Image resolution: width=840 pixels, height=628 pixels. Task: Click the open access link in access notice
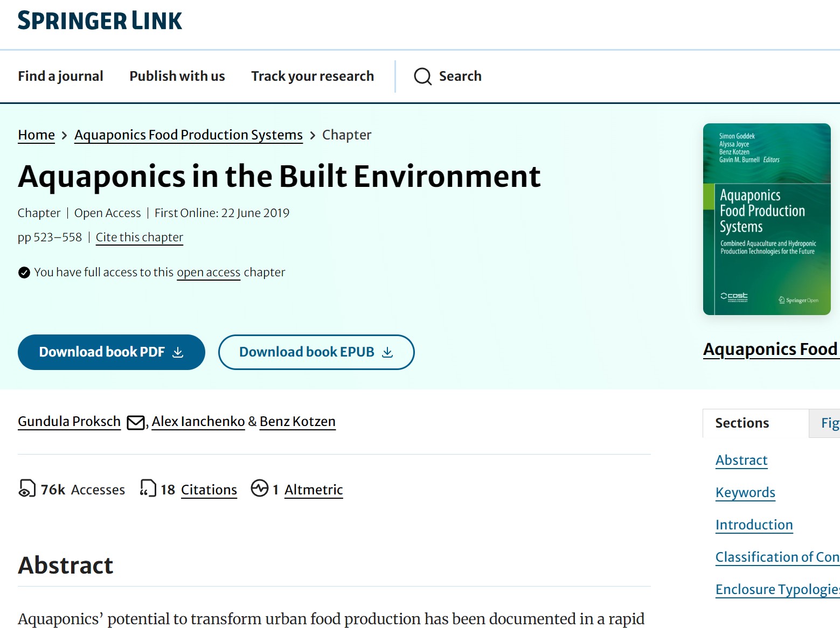(x=209, y=273)
